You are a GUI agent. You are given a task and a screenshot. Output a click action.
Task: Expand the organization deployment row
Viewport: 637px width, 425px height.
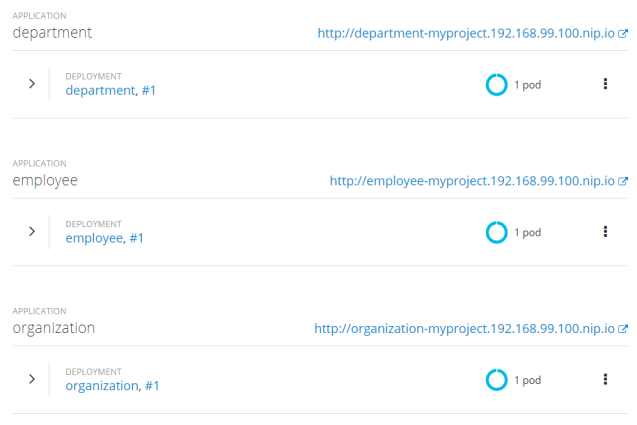point(32,379)
